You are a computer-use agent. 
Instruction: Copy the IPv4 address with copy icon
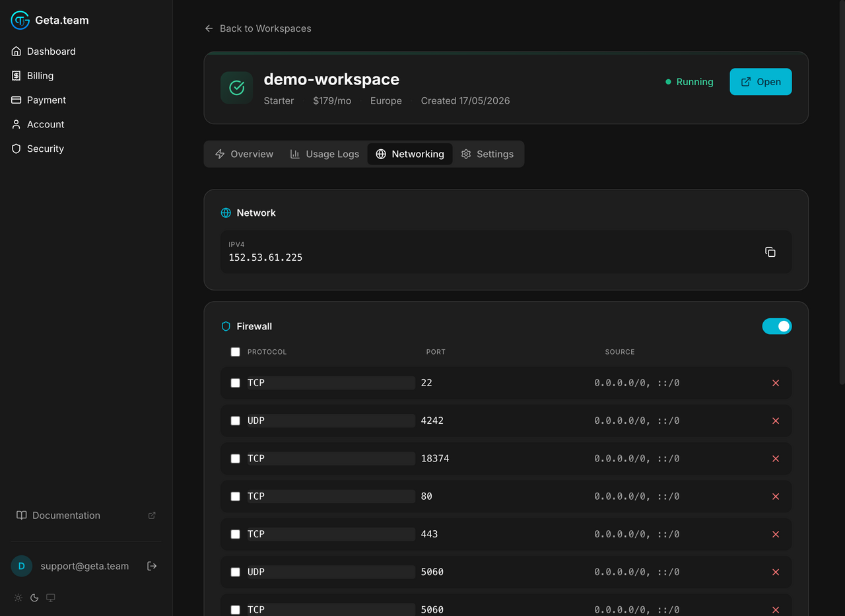[770, 252]
